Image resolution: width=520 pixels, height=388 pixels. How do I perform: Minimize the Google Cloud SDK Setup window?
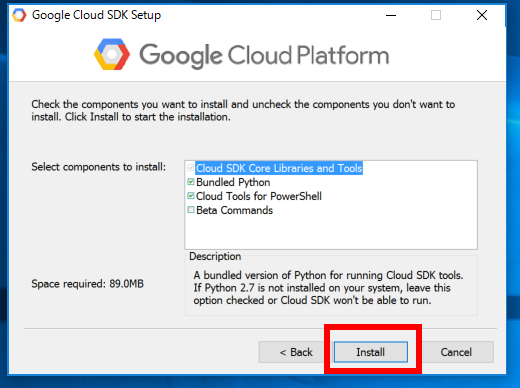coord(391,15)
